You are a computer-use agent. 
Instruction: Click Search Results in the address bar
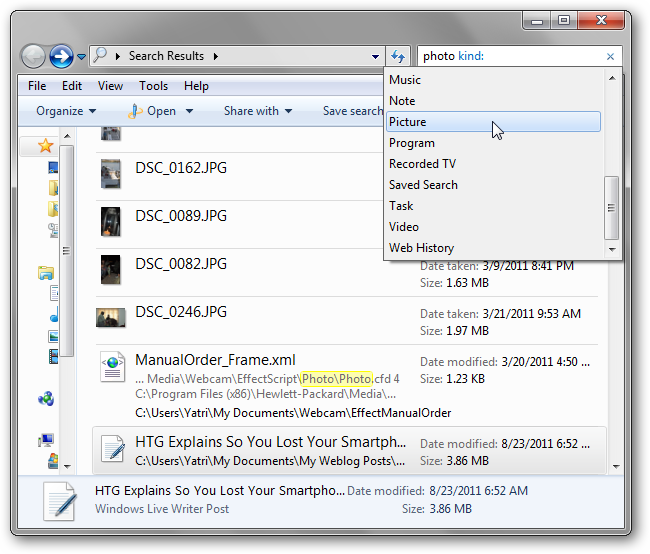(x=166, y=56)
